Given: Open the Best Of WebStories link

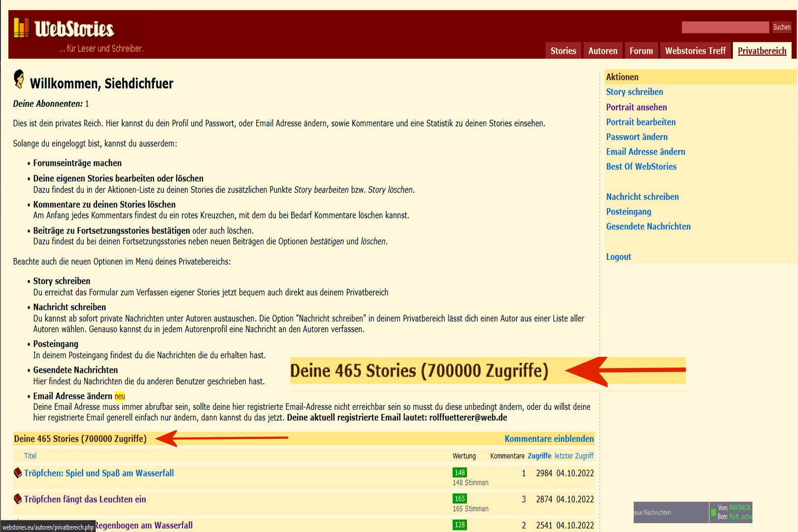Looking at the screenshot, I should (641, 166).
